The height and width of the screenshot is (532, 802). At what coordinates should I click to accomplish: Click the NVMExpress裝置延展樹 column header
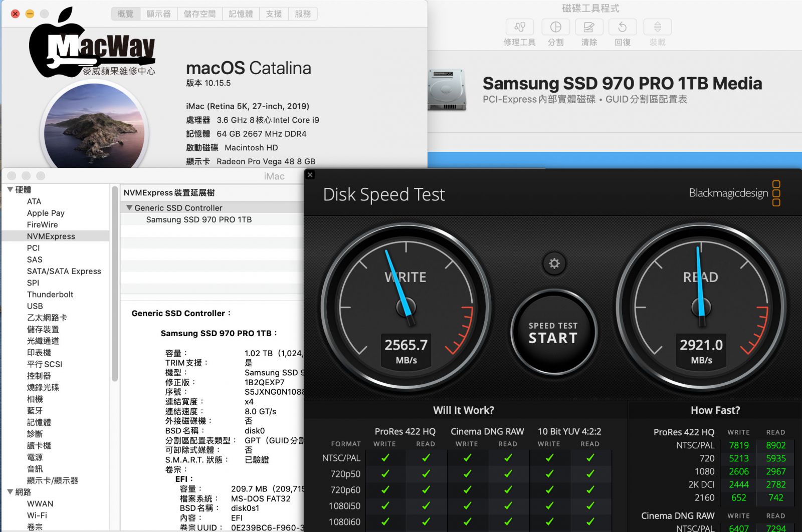212,192
